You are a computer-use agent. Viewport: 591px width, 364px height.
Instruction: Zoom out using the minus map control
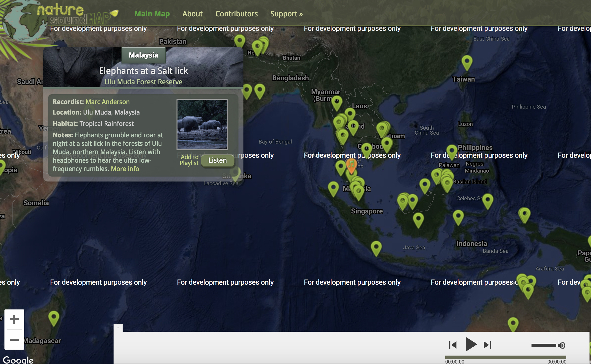(14, 340)
